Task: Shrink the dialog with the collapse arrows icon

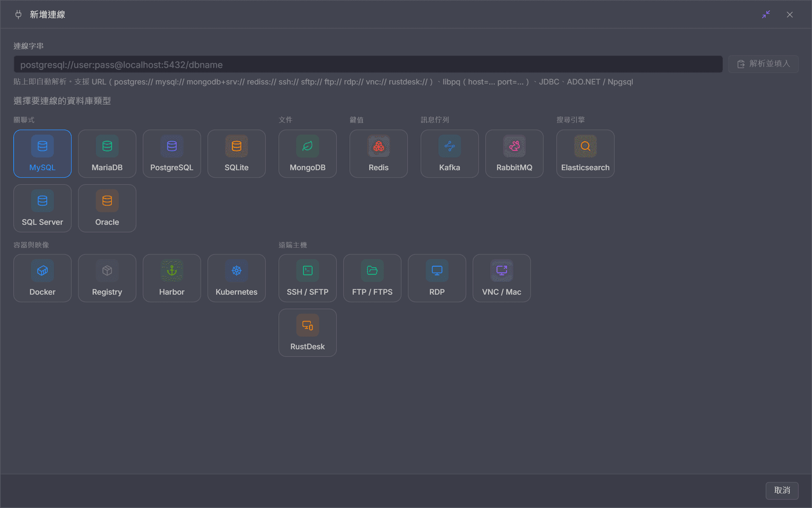Action: (766, 14)
